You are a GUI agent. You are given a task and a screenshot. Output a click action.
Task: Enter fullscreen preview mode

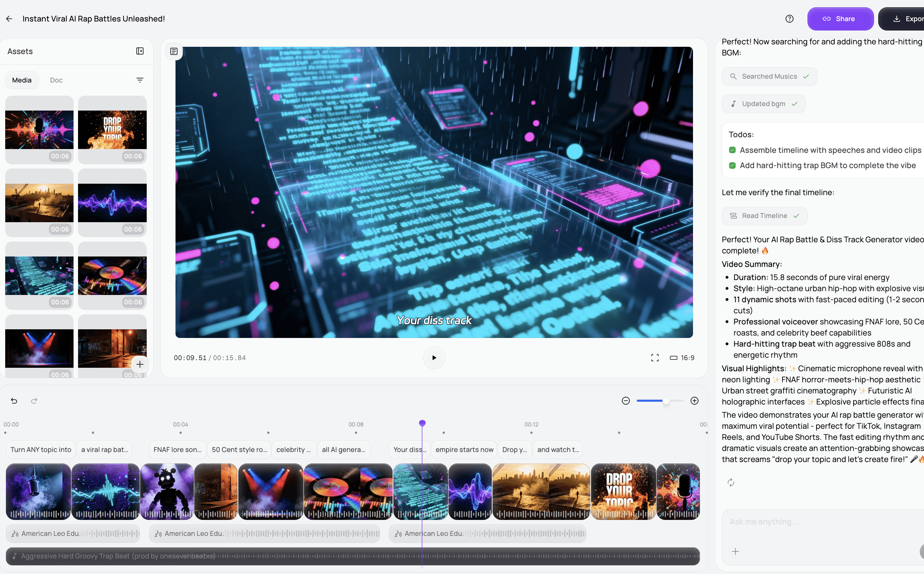655,357
